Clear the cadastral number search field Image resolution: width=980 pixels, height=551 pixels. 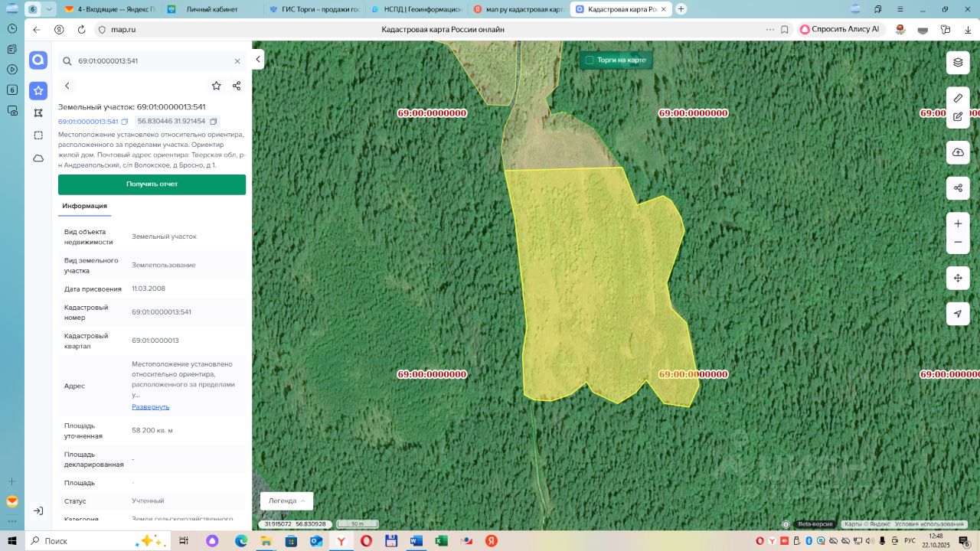coord(237,61)
